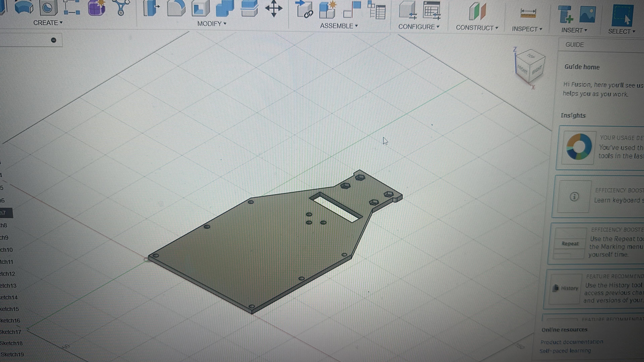Viewport: 644px width, 362px height.
Task: Select the Rectangular Pattern tool
Action: 71,7
